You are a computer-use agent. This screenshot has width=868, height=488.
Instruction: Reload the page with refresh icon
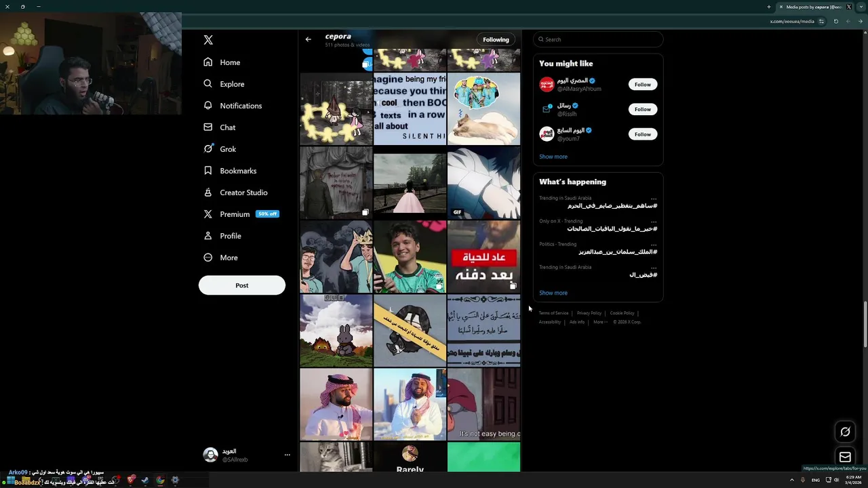835,21
